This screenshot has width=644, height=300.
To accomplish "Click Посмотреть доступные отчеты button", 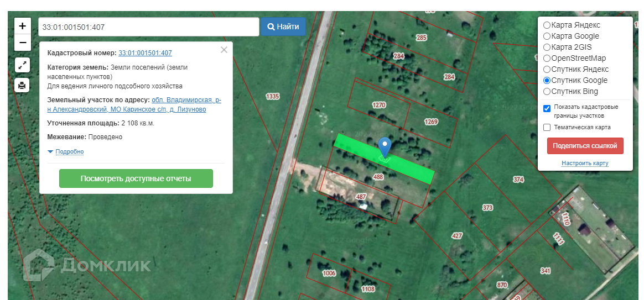I will [136, 178].
